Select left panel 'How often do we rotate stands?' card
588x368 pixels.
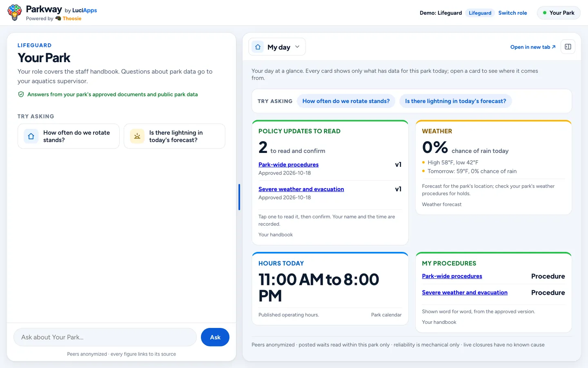[69, 136]
